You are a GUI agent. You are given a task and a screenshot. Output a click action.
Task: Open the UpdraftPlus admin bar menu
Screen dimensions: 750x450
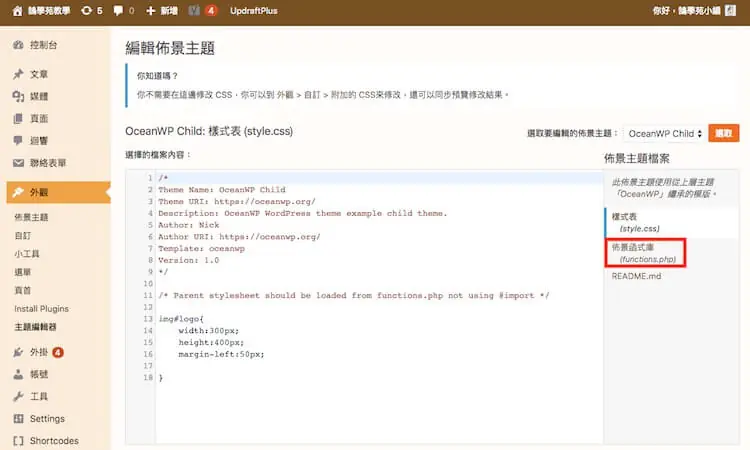[x=254, y=11]
